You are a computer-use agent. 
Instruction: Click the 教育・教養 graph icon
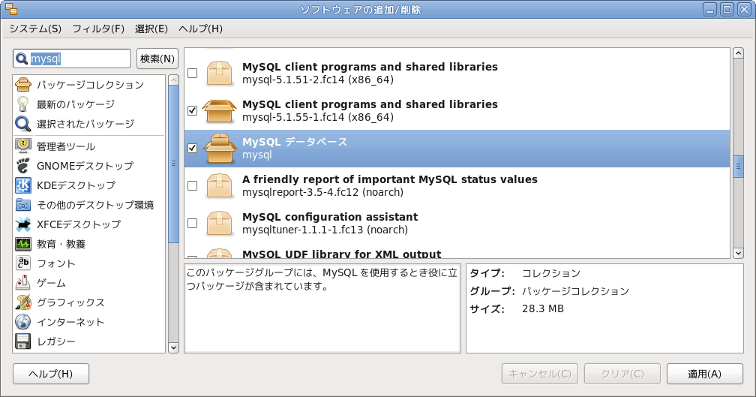[x=23, y=244]
